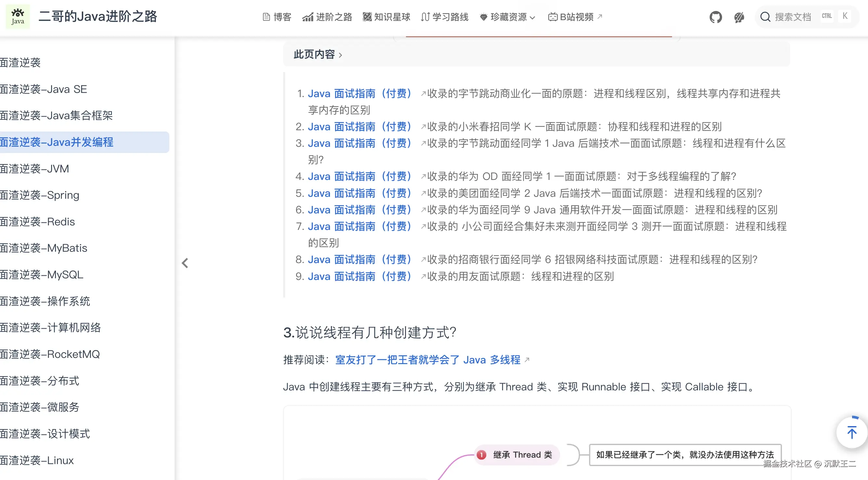Open the 学习路线 nav item
Screen dimensions: 868x480
(x=444, y=17)
